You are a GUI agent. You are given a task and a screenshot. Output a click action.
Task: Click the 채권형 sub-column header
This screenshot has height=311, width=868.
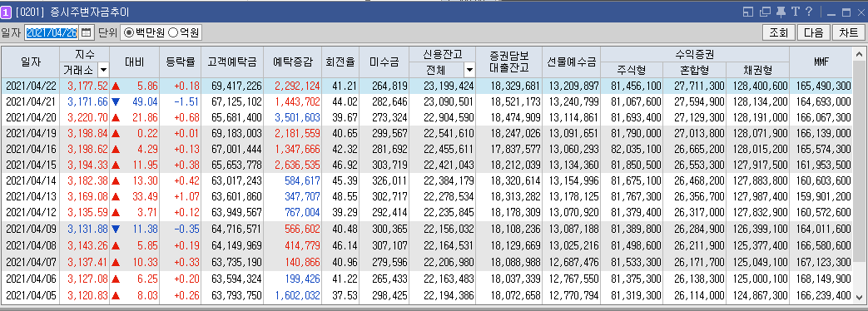[x=758, y=71]
